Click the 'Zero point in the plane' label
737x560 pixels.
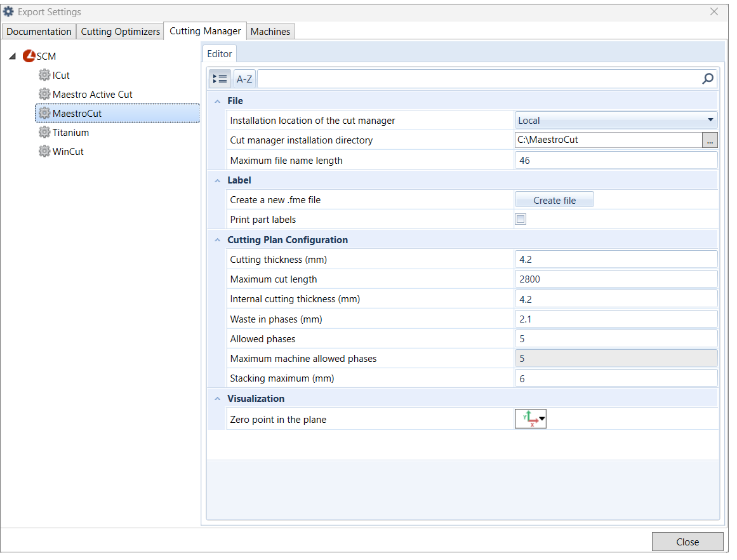point(278,420)
